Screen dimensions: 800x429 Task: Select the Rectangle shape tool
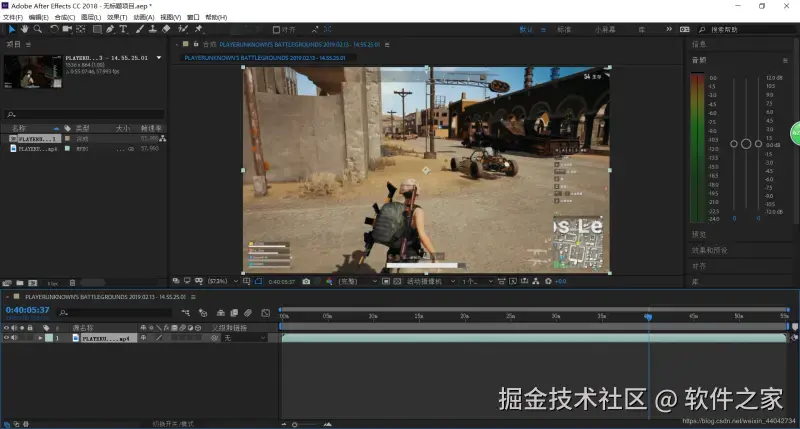(x=97, y=29)
